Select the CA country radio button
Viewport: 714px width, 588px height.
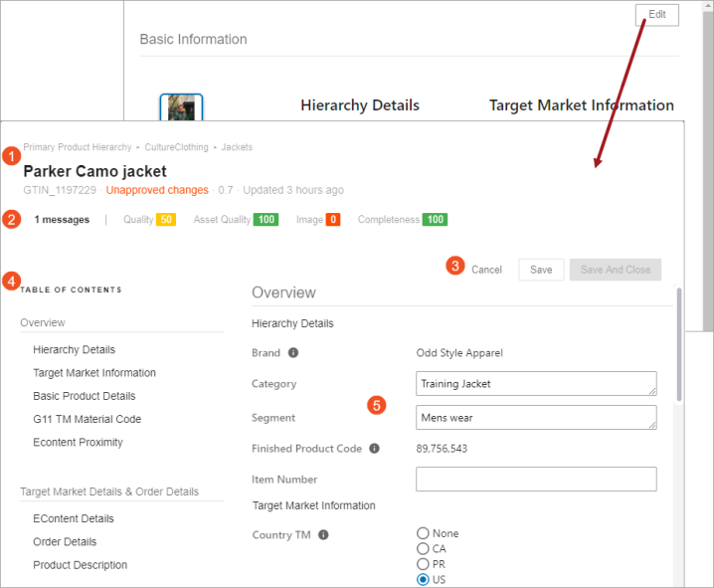click(x=423, y=548)
